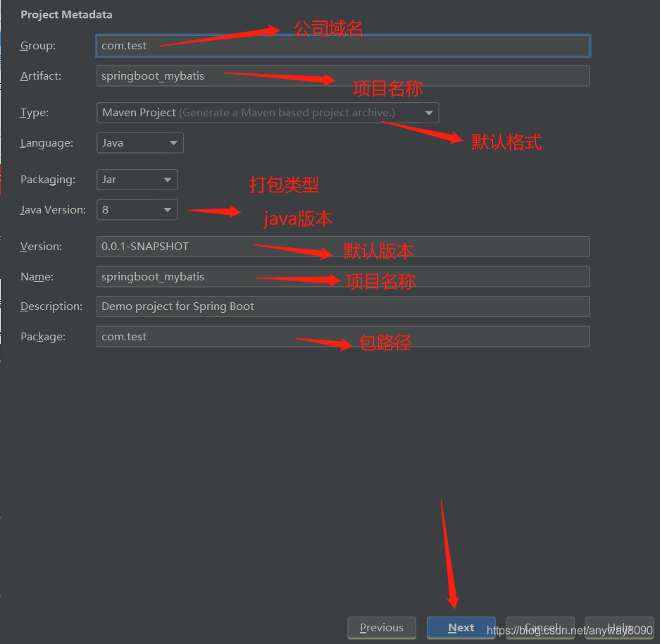Click the Type combo box arrow icon
The height and width of the screenshot is (644, 660).
coord(429,112)
